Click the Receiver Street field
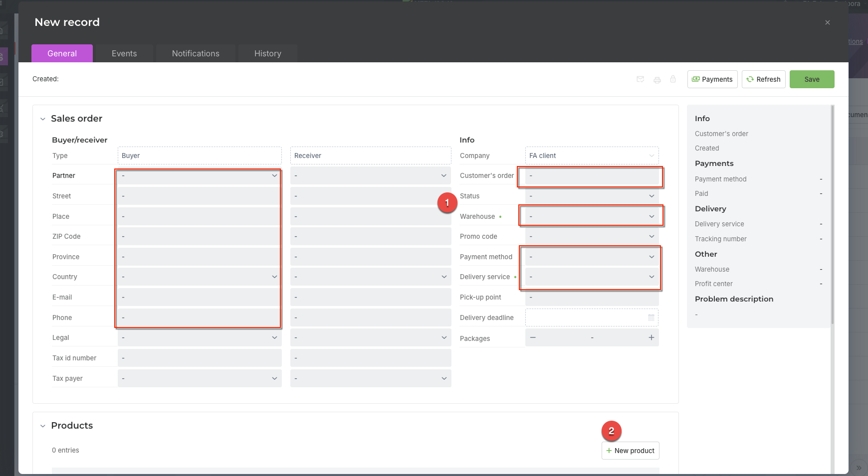This screenshot has width=868, height=476. [x=371, y=196]
